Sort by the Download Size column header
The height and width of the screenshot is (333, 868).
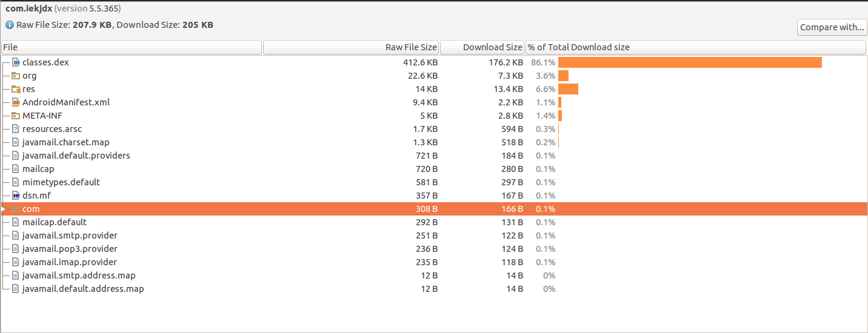click(482, 47)
